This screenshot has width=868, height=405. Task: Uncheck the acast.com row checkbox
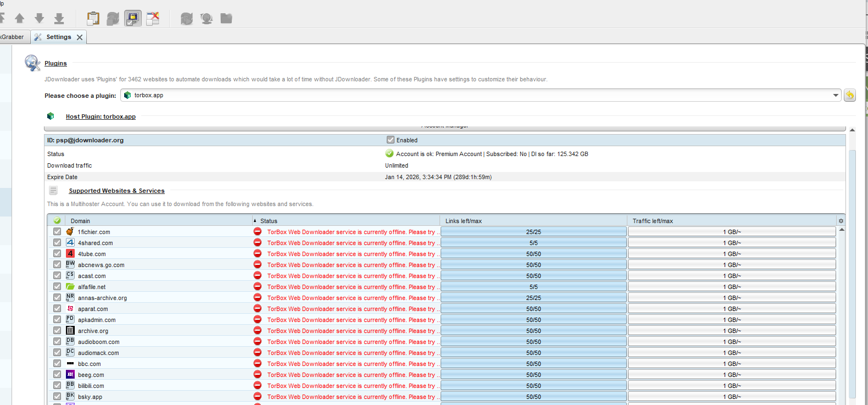57,275
